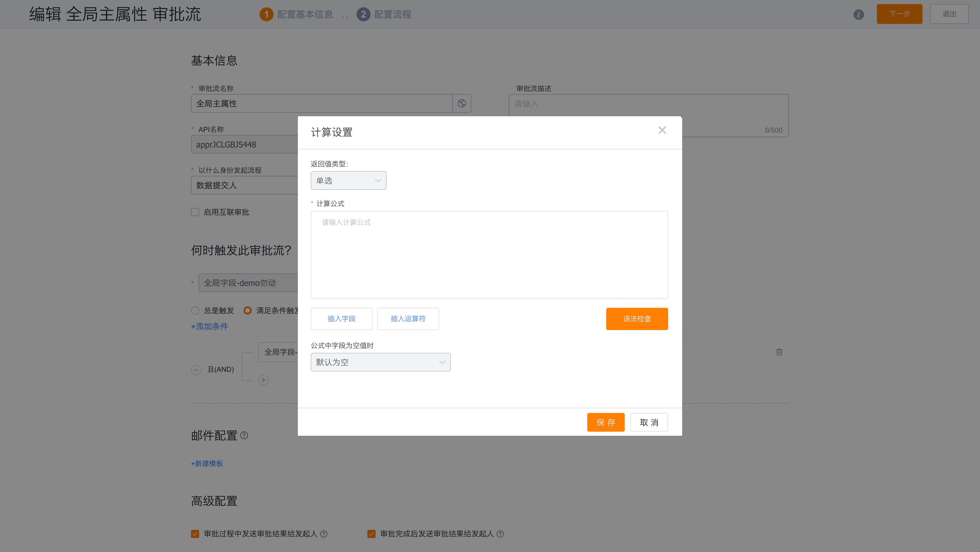The image size is (980, 552).
Task: Enable the 启用互联审批 checkbox
Action: pos(195,212)
